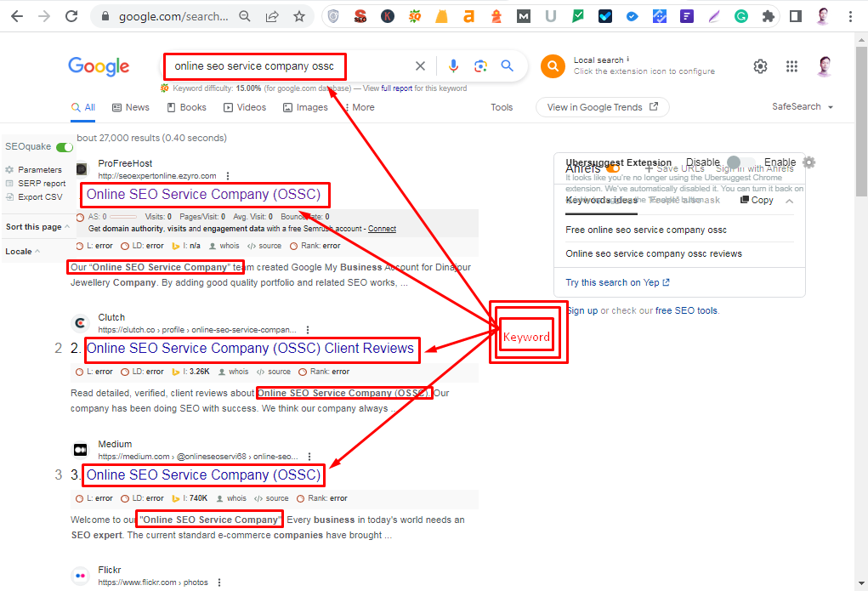This screenshot has height=591, width=868.
Task: Open the orange Amazon 'a' extension icon
Action: 469,17
